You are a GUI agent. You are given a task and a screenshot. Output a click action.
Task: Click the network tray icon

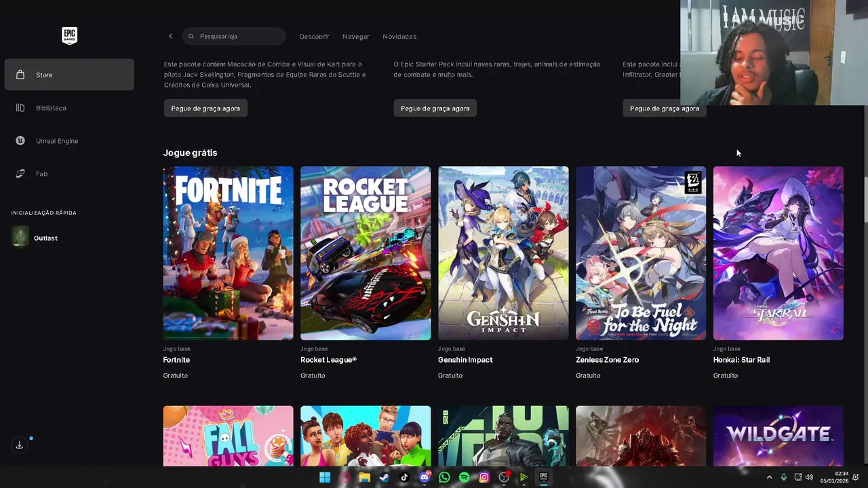[798, 477]
